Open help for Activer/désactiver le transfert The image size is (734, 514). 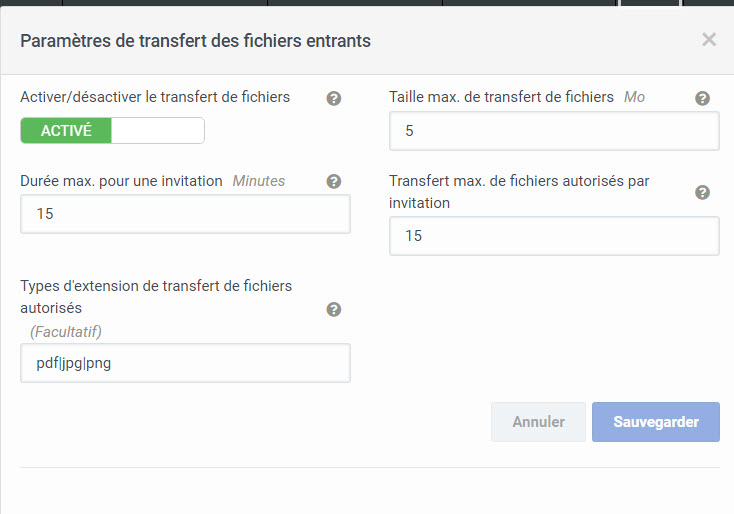coord(334,98)
